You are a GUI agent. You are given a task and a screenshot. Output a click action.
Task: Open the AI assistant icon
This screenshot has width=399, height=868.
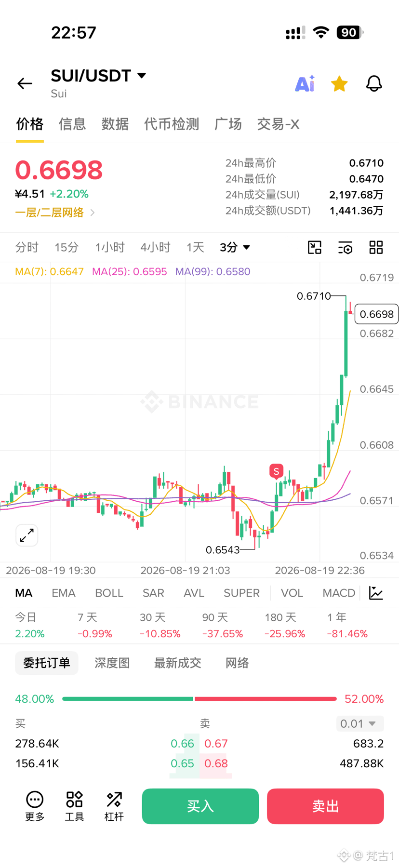tap(305, 83)
